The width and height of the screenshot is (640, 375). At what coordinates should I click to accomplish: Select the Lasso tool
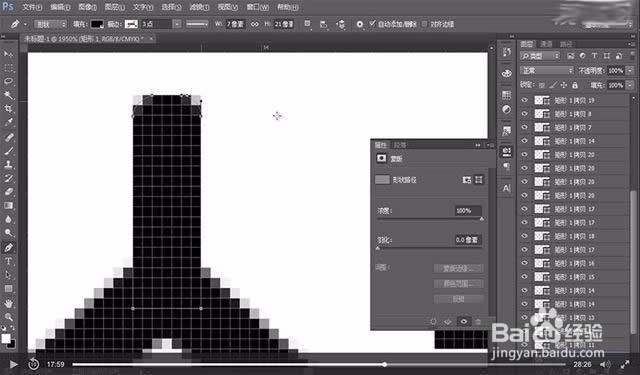[x=8, y=81]
